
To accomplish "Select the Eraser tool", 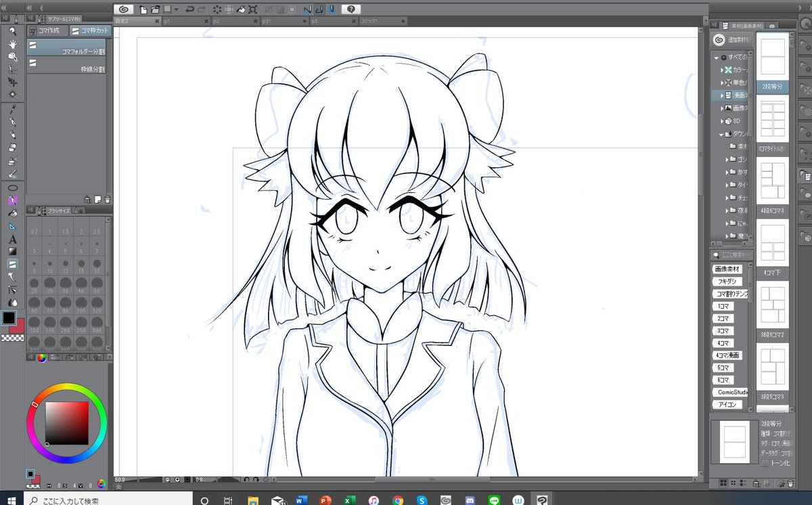I will pos(12,148).
